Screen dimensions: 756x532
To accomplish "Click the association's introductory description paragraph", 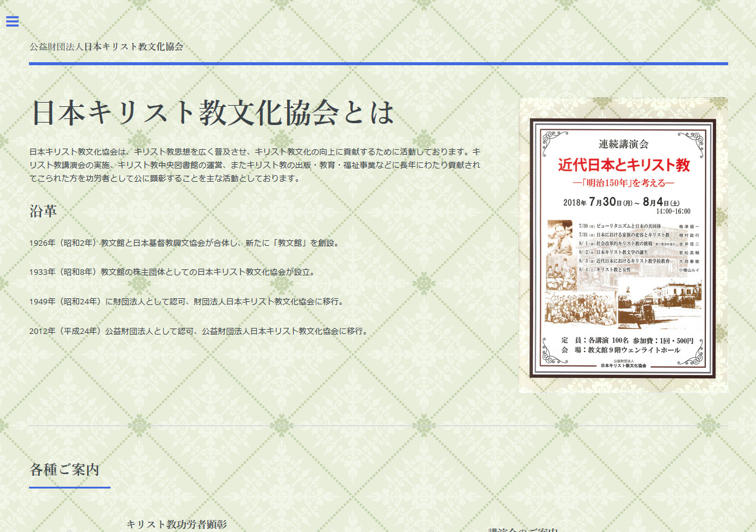I will (254, 165).
